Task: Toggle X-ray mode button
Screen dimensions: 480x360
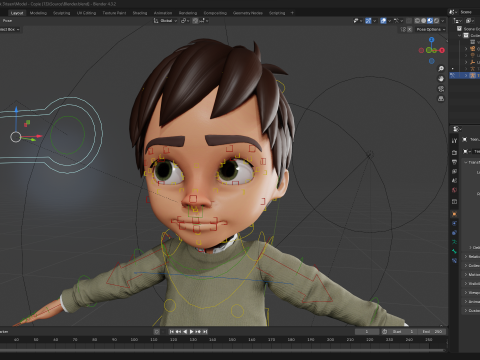Action: 409,21
